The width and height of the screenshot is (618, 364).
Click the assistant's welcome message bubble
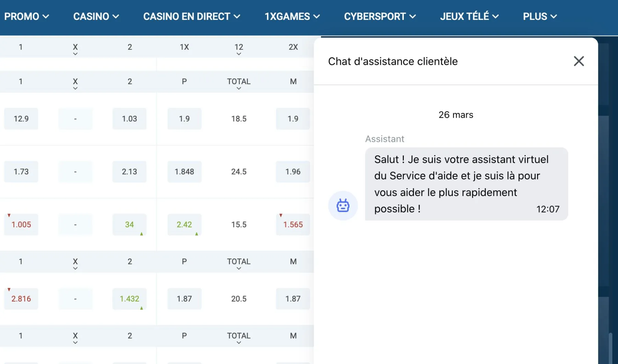tap(466, 184)
